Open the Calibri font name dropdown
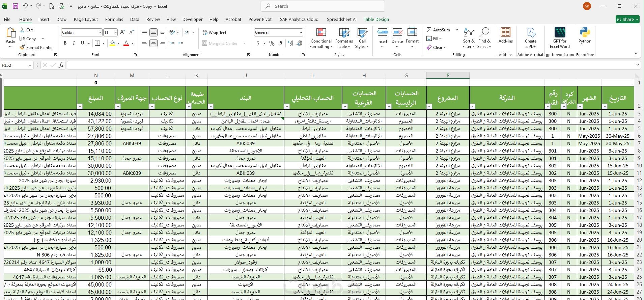This screenshot has height=300, width=644. point(101,32)
